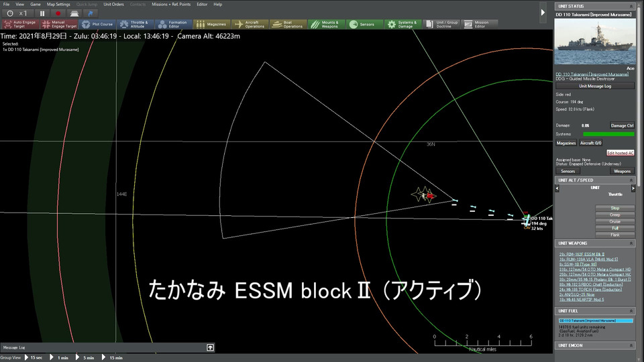Open Mounts & Weapons
The width and height of the screenshot is (644, 362).
coord(326,24)
